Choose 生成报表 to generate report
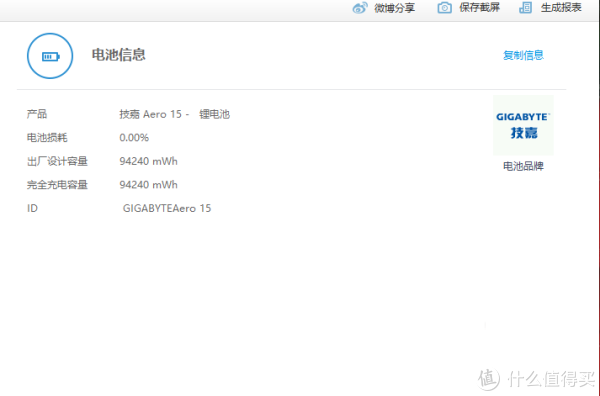Image resolution: width=600 pixels, height=396 pixels. coord(561,7)
